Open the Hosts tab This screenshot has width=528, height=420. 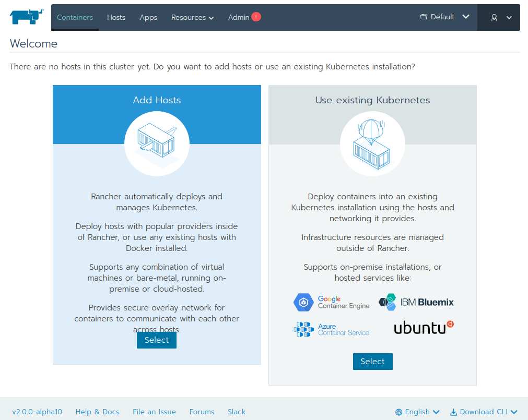click(x=116, y=17)
